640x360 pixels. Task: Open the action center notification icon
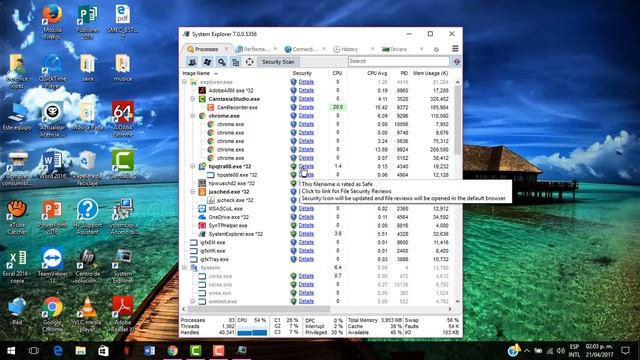[625, 350]
